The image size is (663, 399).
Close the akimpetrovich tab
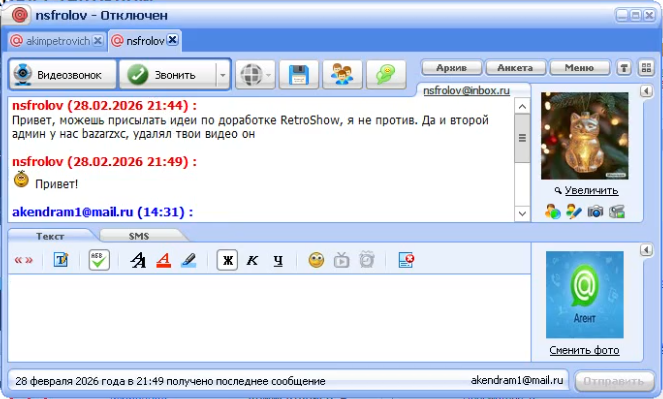pyautogui.click(x=98, y=41)
